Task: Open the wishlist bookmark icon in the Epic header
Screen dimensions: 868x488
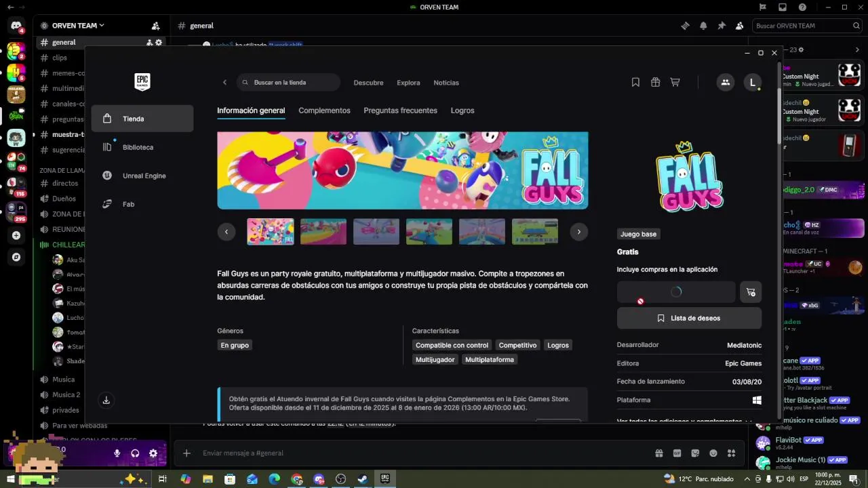Action: click(x=635, y=82)
